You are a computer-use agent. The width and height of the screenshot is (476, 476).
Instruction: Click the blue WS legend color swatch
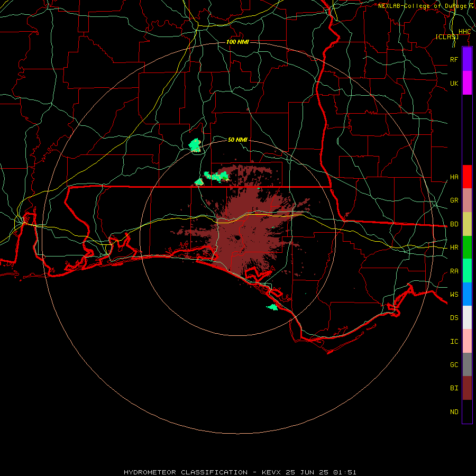467,294
